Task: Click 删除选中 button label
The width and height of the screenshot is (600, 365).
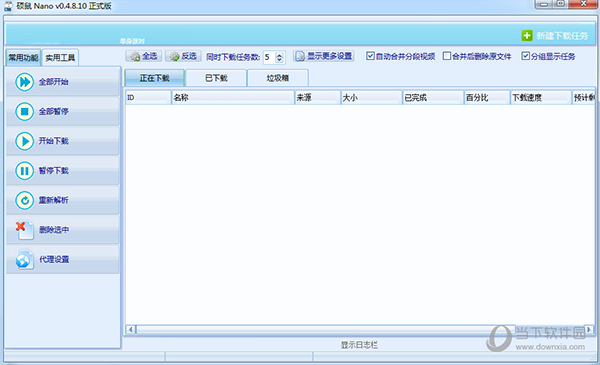Action: point(54,230)
